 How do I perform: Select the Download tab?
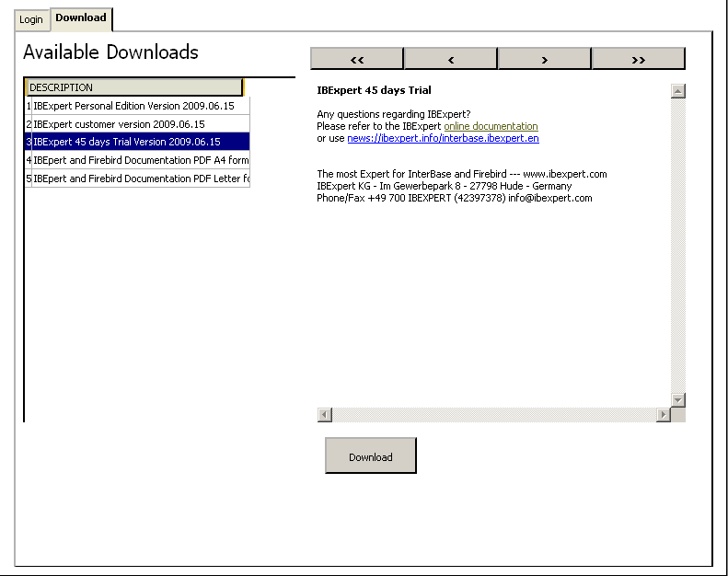click(x=81, y=18)
